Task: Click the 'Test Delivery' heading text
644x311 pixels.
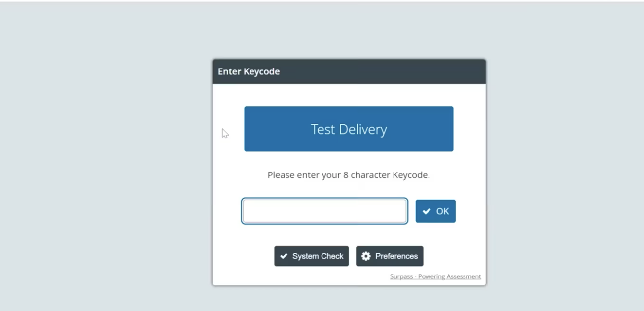Action: [349, 129]
